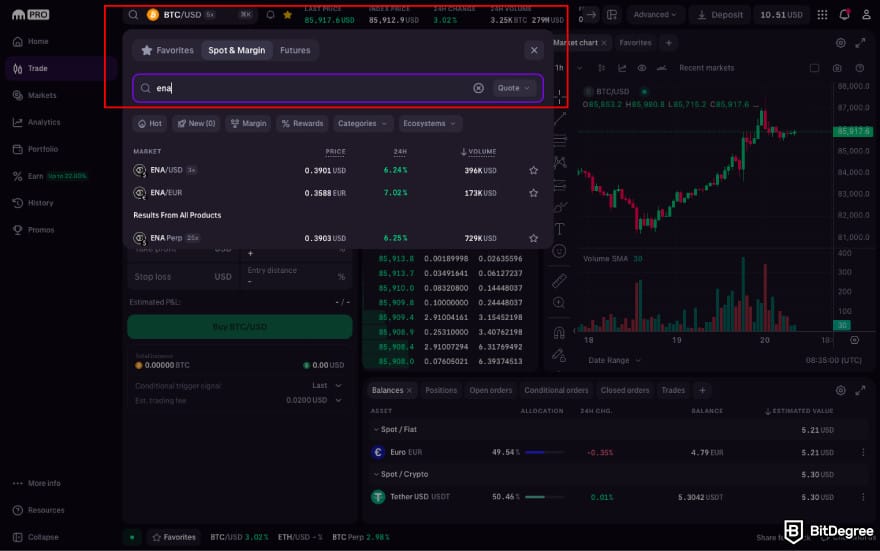Select the Text drawing tool
The width and height of the screenshot is (880, 551).
(x=560, y=229)
